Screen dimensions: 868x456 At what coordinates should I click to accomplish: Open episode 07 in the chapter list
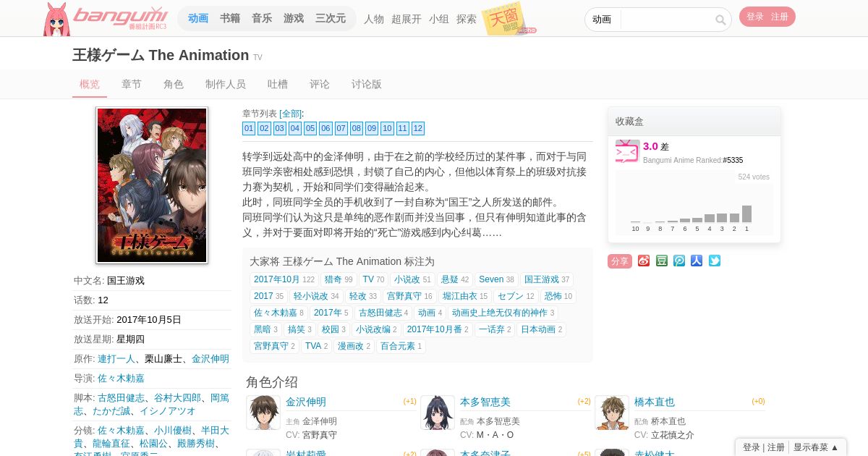[x=341, y=128]
